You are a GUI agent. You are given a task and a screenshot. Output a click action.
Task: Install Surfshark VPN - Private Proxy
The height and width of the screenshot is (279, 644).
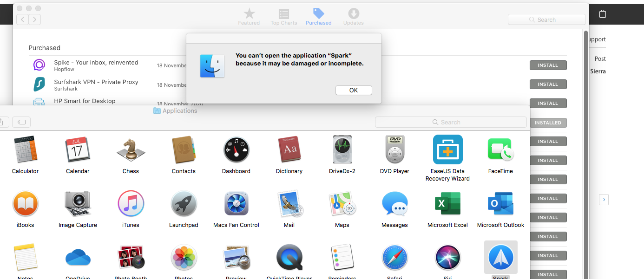pyautogui.click(x=548, y=84)
